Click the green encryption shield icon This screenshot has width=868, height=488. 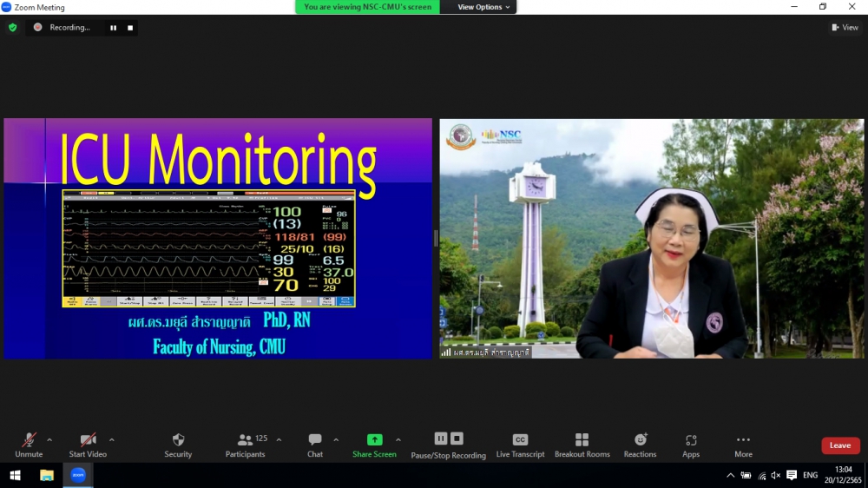click(x=12, y=28)
